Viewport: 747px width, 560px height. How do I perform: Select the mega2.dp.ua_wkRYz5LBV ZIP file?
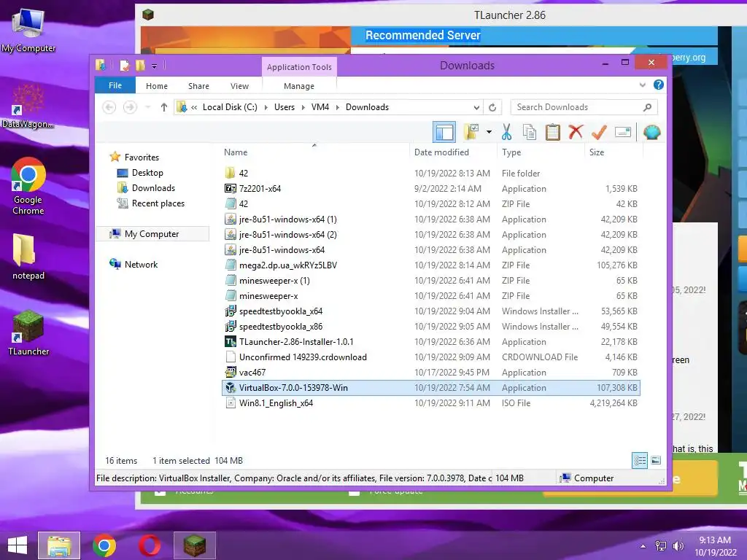tap(430, 265)
